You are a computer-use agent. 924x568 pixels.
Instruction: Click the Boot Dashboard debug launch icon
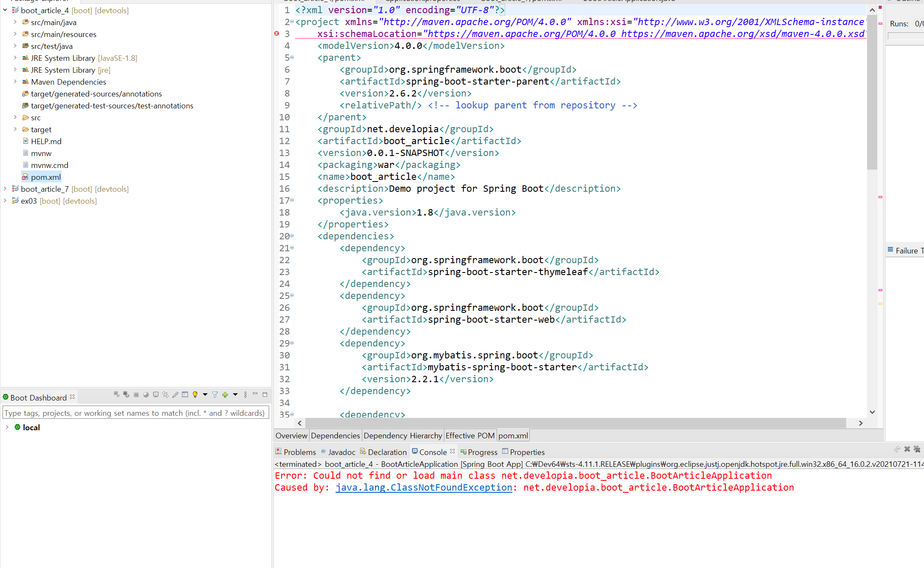(x=126, y=395)
